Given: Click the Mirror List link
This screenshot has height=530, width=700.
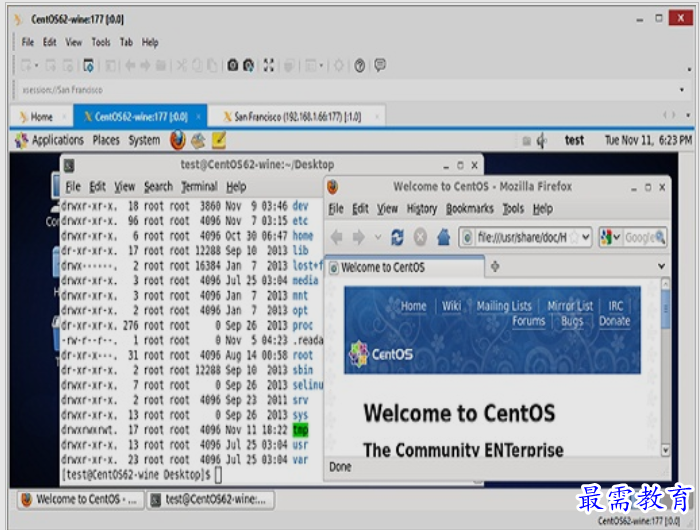Looking at the screenshot, I should pos(570,306).
